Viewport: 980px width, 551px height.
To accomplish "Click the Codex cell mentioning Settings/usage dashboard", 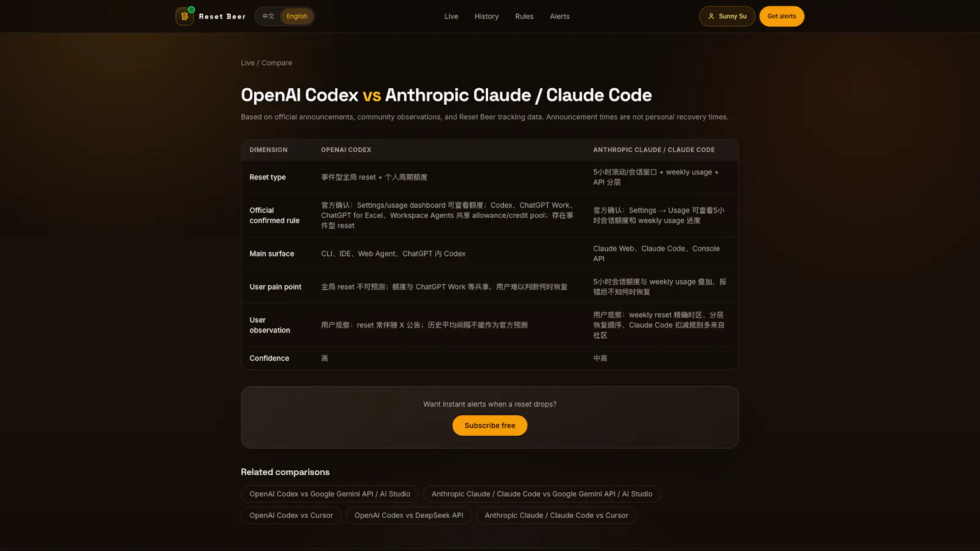I will [448, 216].
